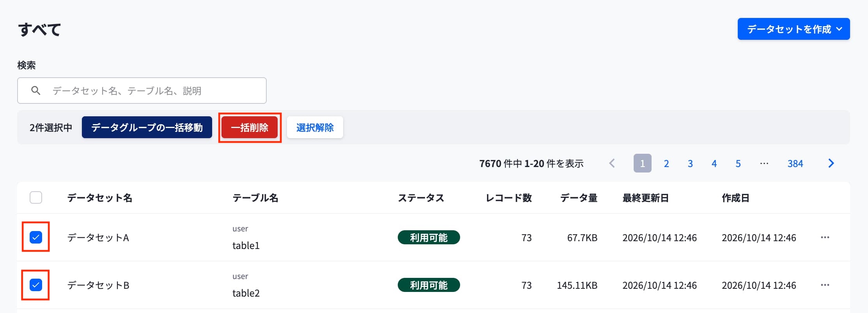Sort by the データセット名 column header
This screenshot has width=868, height=313.
click(100, 198)
